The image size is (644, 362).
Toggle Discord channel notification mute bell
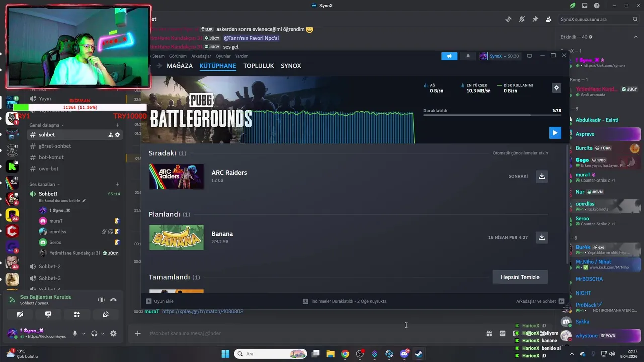point(522,19)
